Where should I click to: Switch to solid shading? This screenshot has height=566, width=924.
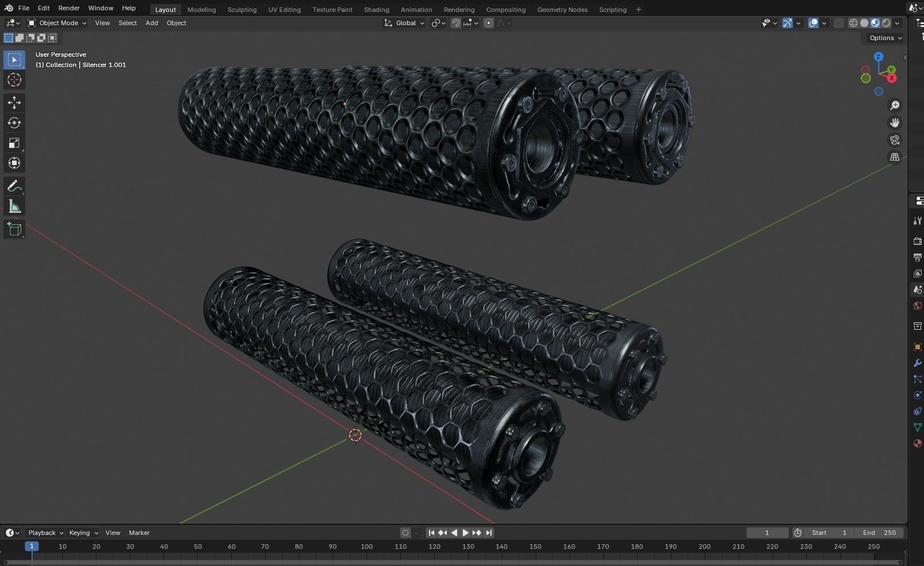(864, 23)
